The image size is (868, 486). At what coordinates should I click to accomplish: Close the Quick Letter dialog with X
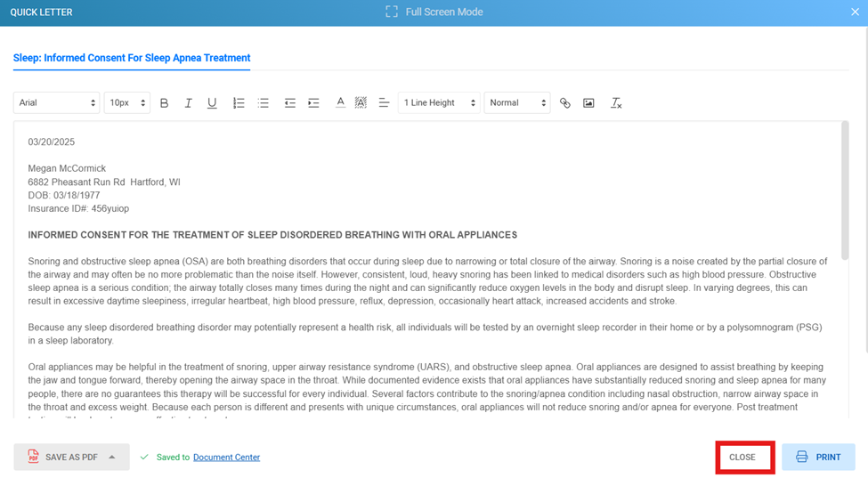click(855, 12)
